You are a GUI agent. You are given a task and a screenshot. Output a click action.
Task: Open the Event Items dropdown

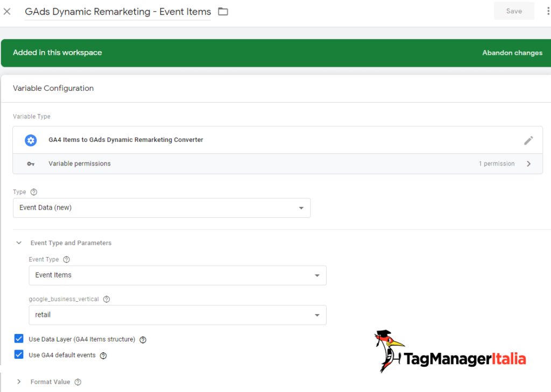pos(178,275)
